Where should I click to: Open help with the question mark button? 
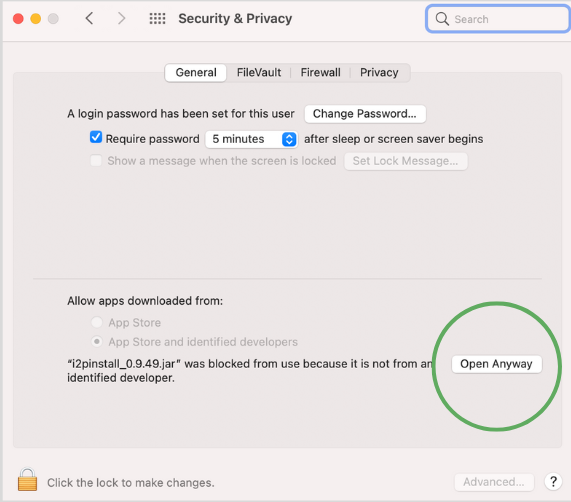(x=553, y=482)
